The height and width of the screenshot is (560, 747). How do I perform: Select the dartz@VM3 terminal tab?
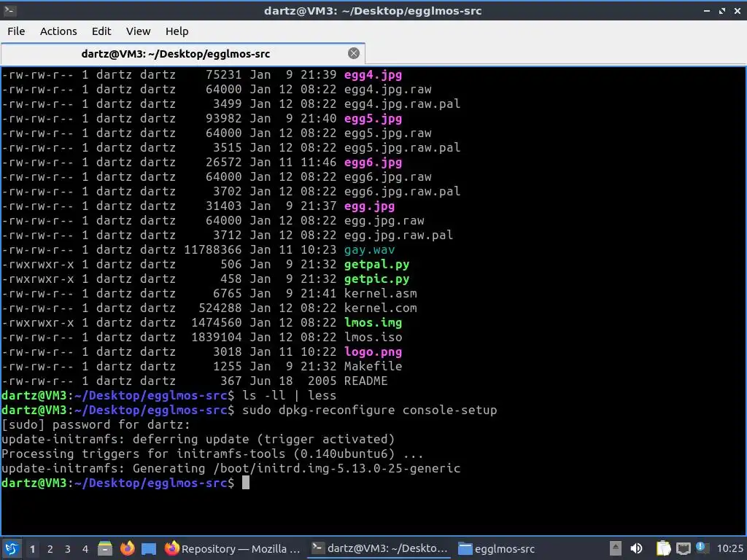(x=183, y=54)
